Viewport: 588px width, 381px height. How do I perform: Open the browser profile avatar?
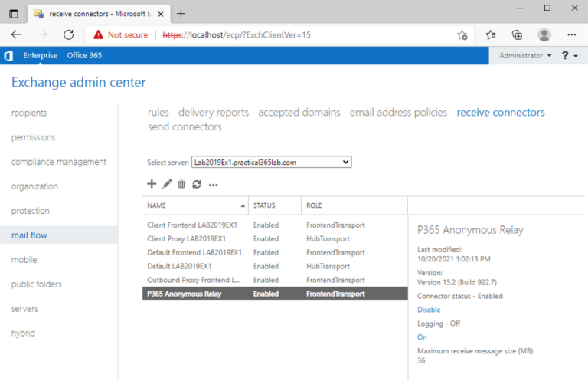[544, 34]
